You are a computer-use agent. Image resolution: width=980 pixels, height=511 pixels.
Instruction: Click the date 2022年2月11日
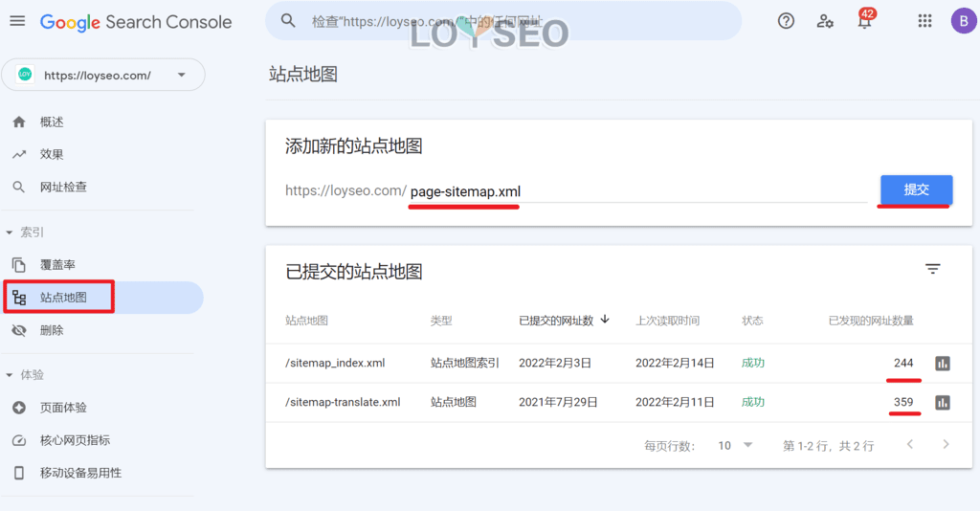pos(675,402)
